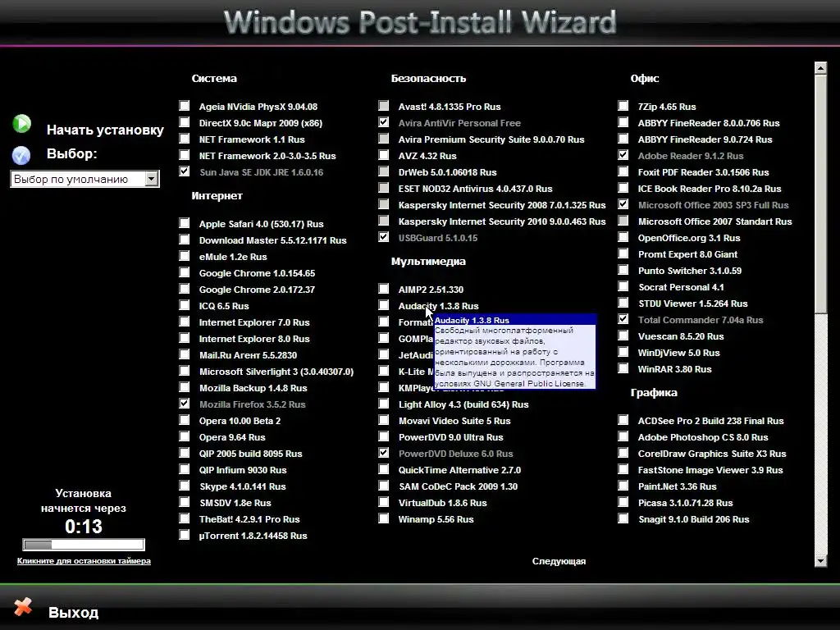Click 'CorelDraw Graphics Suite X3 Rus' label
The width and height of the screenshot is (840, 630).
[712, 454]
